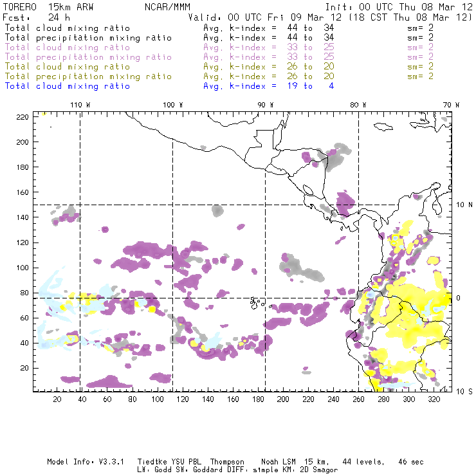Viewport: 476px width, 476px height.
Task: Click the '44 levels' footer text
Action: pos(363,462)
